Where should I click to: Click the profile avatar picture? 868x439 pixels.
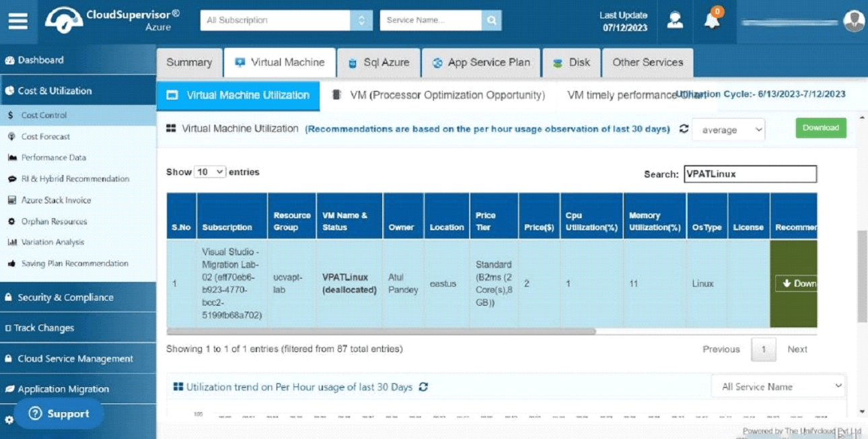[x=854, y=21]
